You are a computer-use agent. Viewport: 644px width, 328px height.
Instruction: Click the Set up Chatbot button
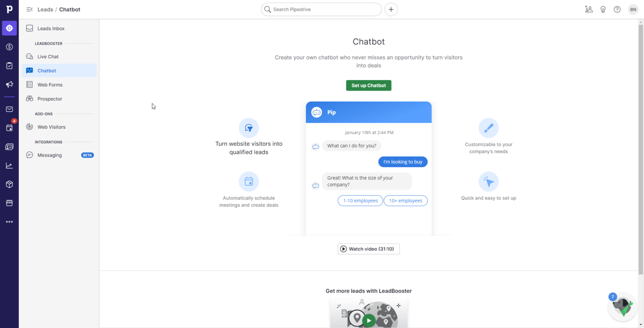pos(368,85)
